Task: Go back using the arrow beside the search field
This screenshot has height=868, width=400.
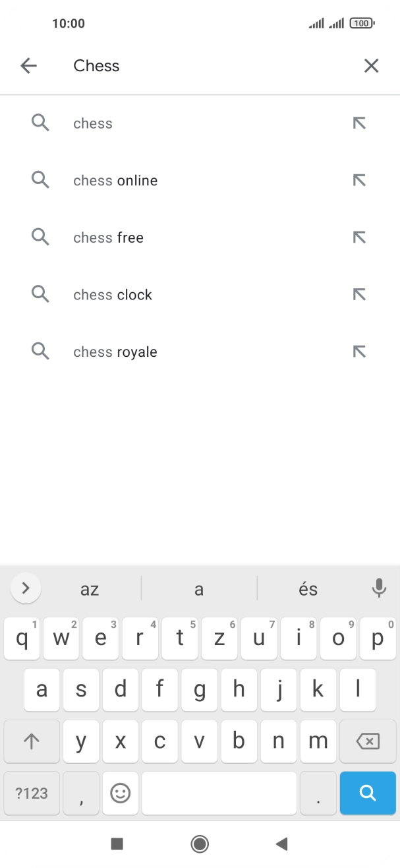Action: (x=28, y=65)
